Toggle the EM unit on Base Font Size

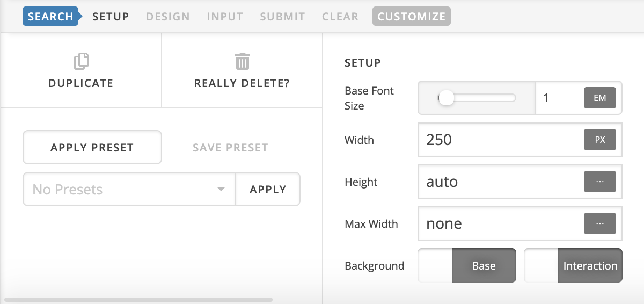pos(600,98)
